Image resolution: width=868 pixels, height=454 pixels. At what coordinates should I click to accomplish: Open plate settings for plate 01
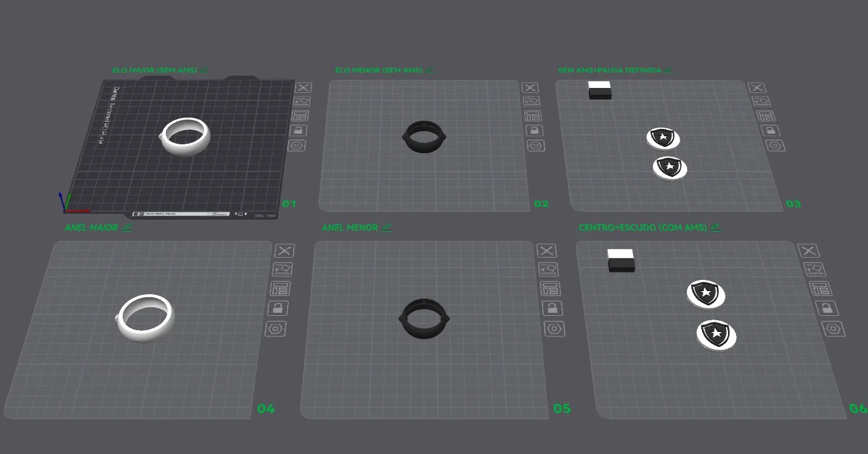tap(297, 146)
